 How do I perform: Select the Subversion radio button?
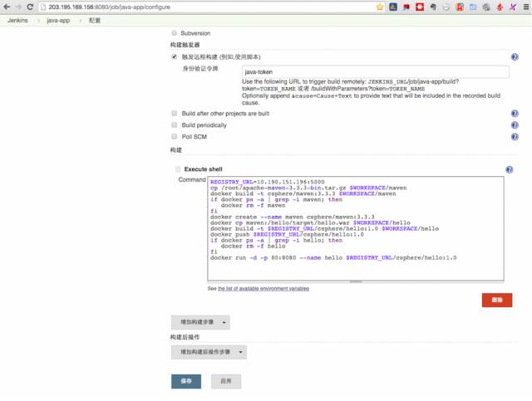(173, 33)
